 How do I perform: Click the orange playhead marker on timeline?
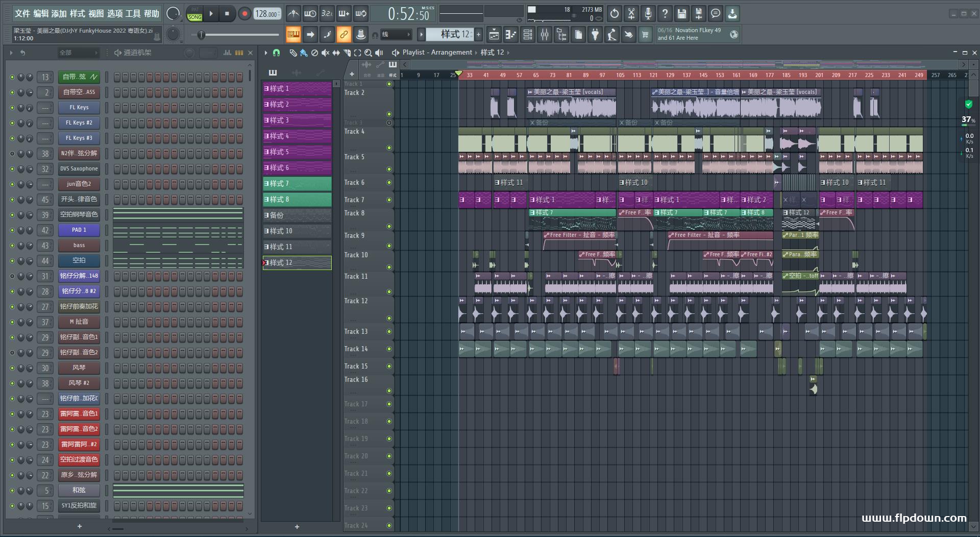458,74
